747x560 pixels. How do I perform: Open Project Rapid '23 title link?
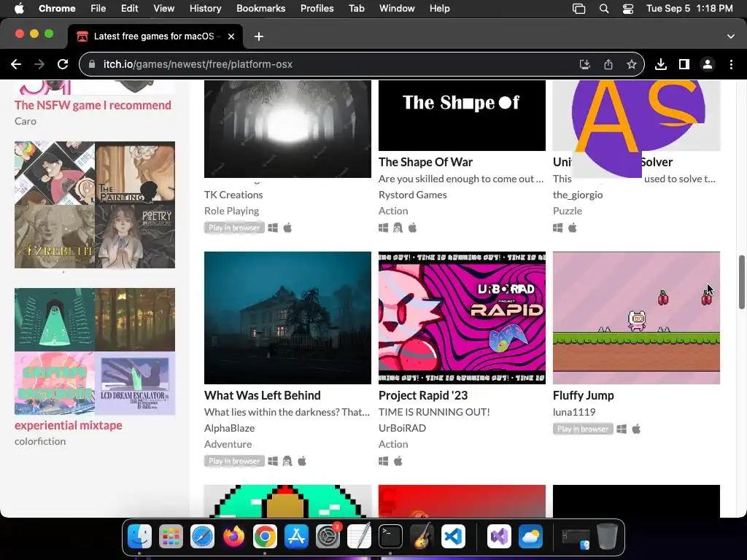(x=423, y=395)
